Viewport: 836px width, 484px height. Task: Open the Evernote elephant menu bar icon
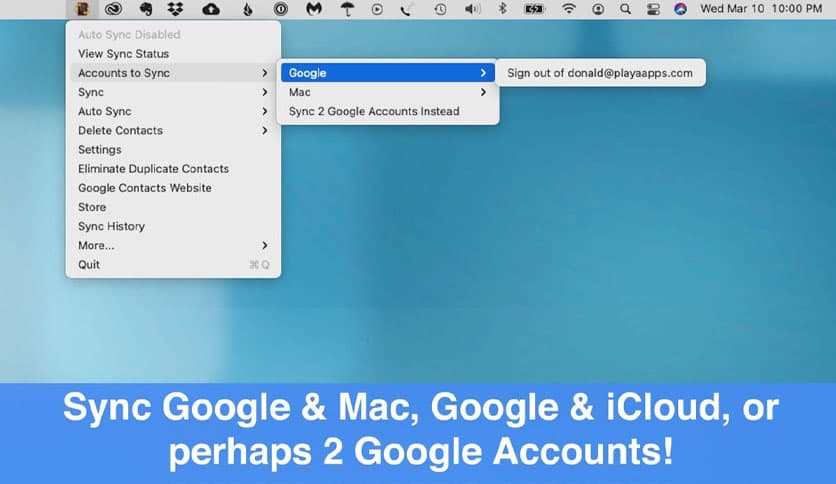[x=145, y=9]
